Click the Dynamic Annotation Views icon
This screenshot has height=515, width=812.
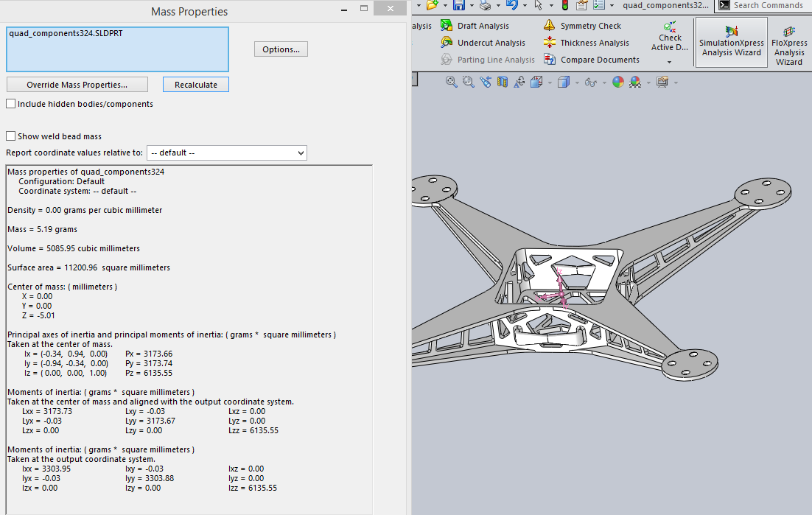click(519, 82)
